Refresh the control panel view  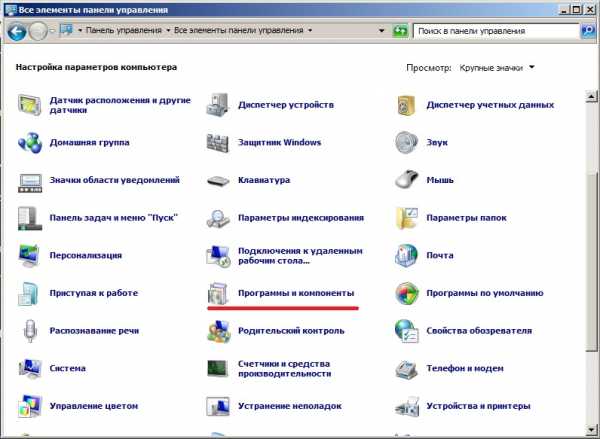pyautogui.click(x=400, y=31)
